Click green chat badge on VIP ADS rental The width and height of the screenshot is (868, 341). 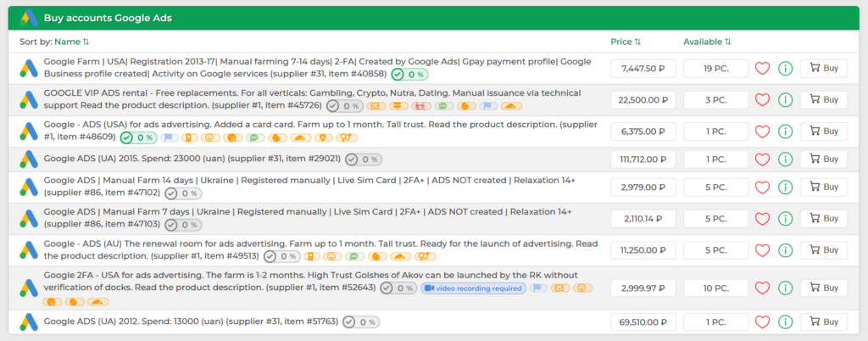pos(442,106)
